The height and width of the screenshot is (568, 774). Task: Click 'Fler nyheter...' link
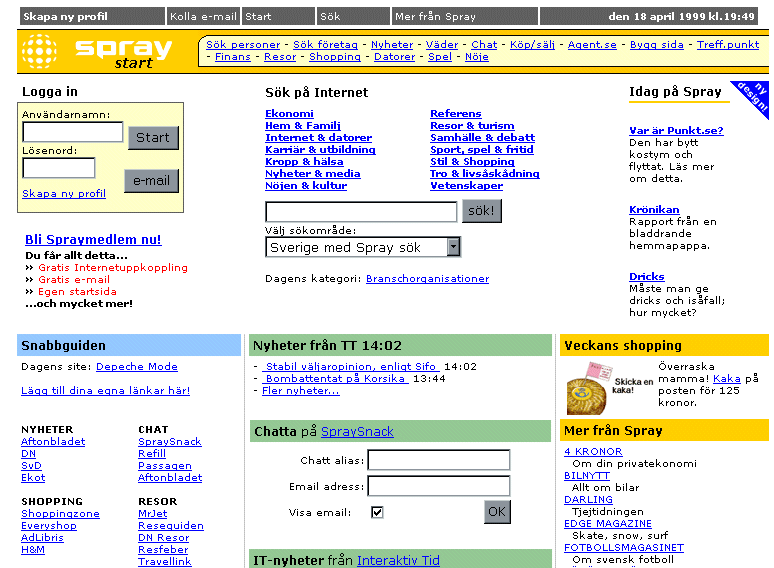click(x=301, y=390)
